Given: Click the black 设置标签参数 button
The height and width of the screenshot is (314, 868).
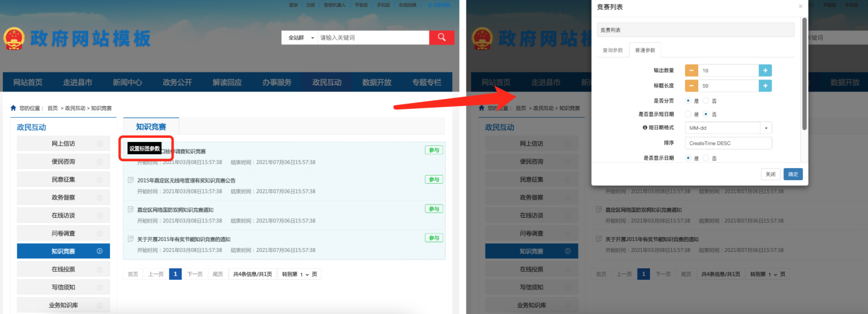Looking at the screenshot, I should [145, 148].
